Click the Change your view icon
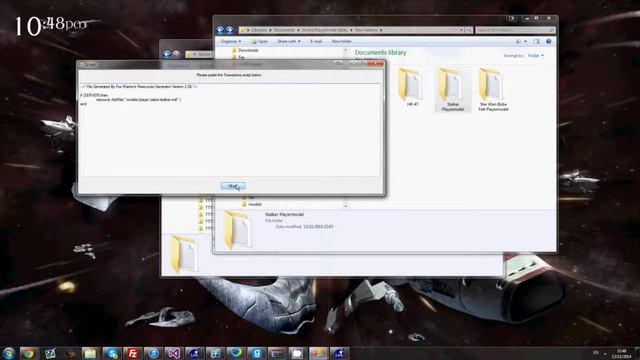This screenshot has width=640, height=360. point(518,41)
